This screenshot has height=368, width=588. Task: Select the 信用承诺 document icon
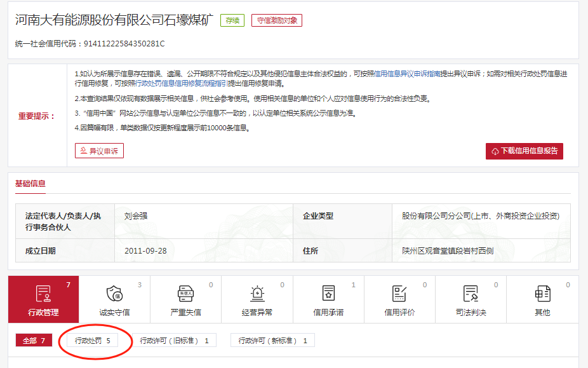(328, 294)
